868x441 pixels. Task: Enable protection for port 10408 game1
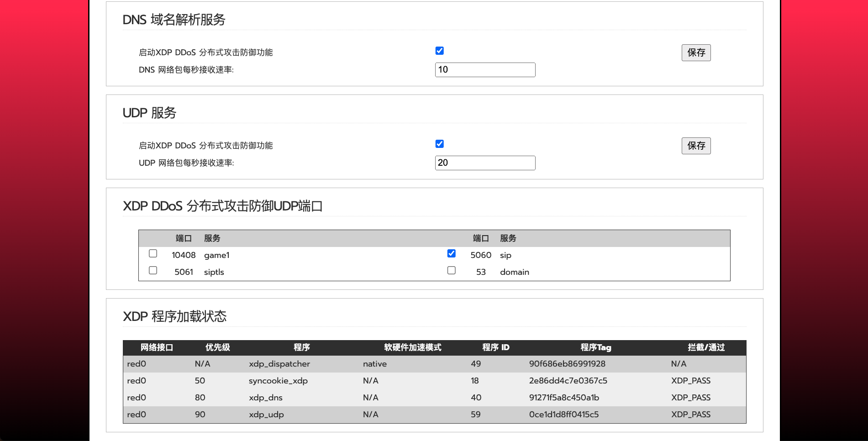pyautogui.click(x=153, y=253)
